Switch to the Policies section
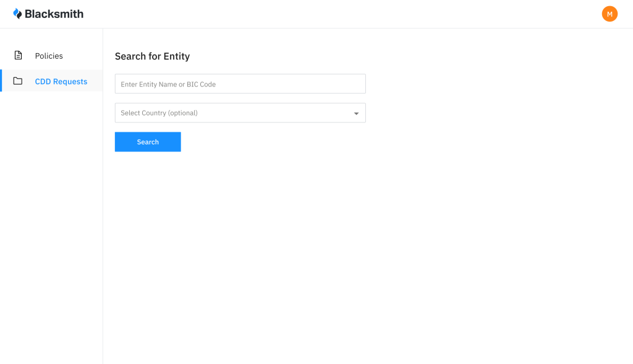The height and width of the screenshot is (364, 633). [48, 55]
